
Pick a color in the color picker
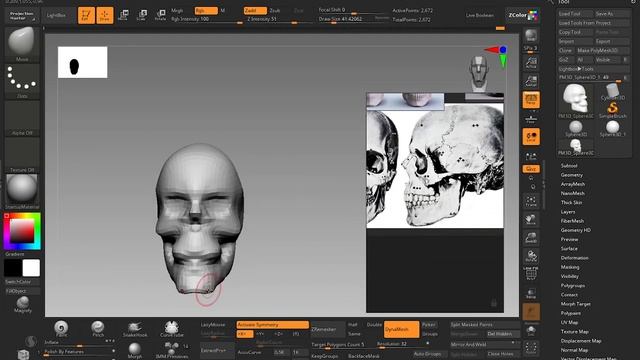[x=22, y=231]
